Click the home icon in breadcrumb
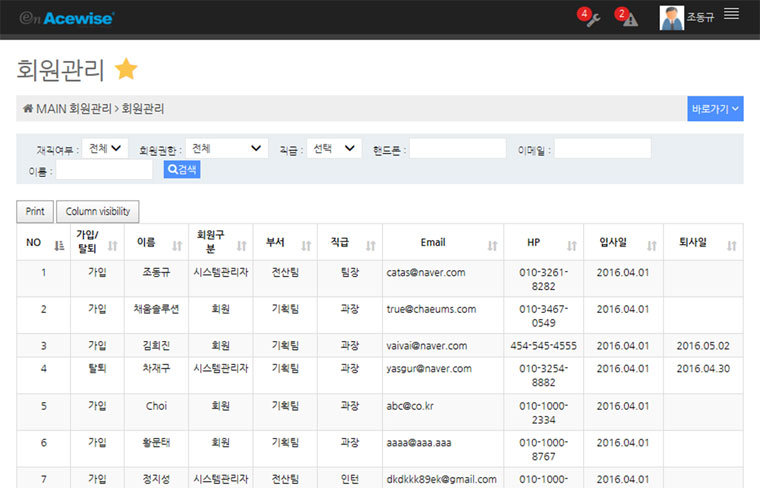The width and height of the screenshot is (760, 488). pyautogui.click(x=28, y=108)
